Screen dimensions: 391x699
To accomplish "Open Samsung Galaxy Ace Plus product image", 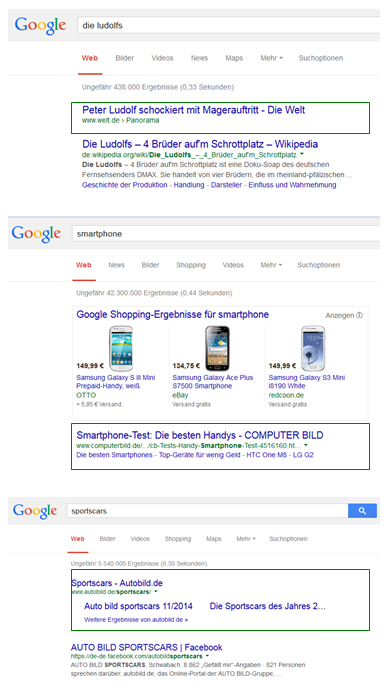I will pos(217,348).
